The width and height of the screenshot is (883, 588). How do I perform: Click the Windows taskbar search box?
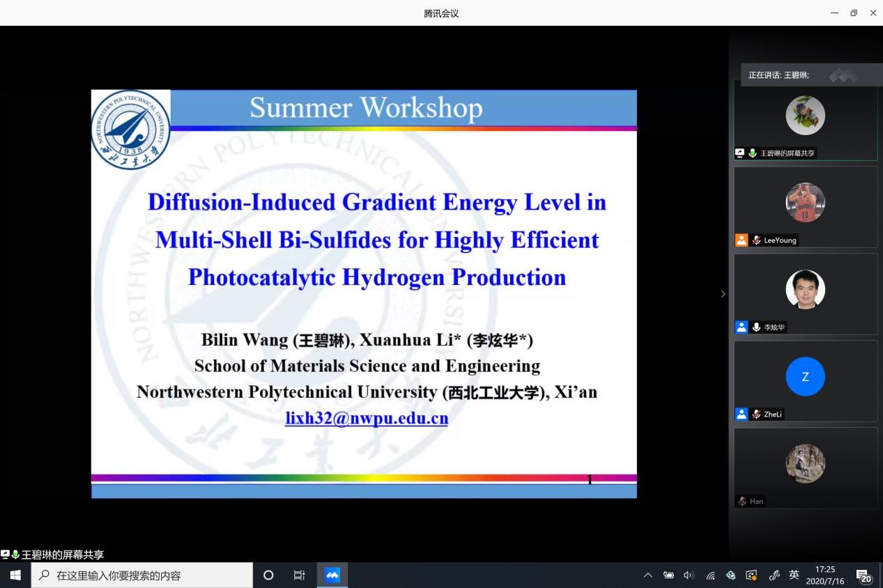(142, 575)
